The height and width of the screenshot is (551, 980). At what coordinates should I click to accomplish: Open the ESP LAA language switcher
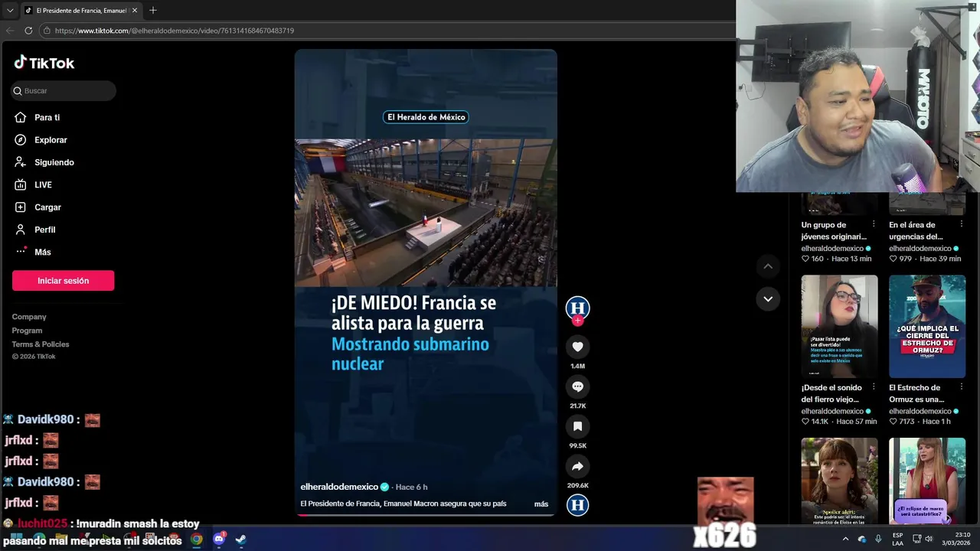point(897,539)
